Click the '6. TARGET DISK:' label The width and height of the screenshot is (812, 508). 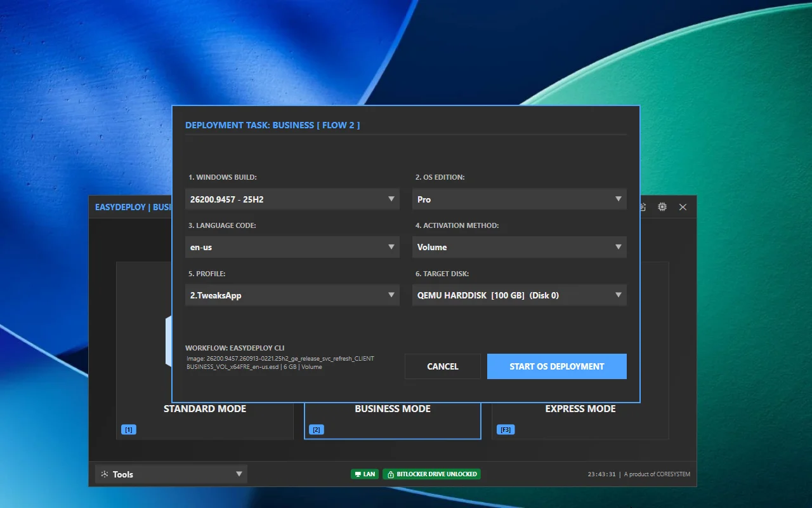(442, 274)
